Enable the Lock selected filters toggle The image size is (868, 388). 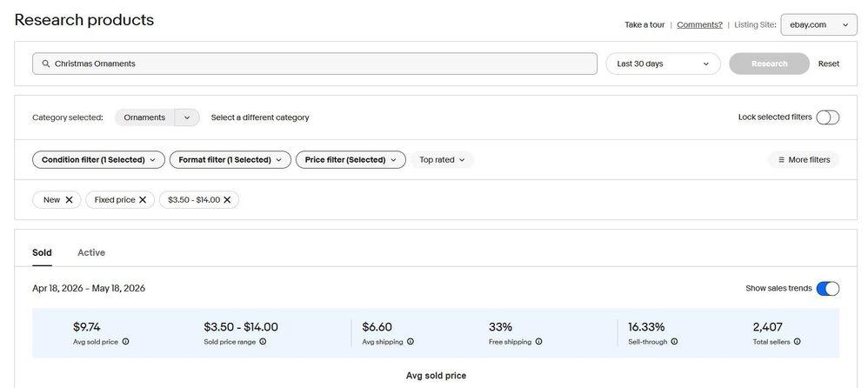tap(828, 117)
